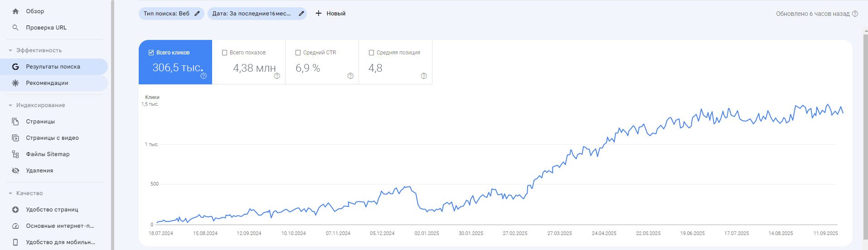Image resolution: width=868 pixels, height=250 pixels.
Task: Enable the Средний CTR checkbox
Action: click(x=298, y=53)
